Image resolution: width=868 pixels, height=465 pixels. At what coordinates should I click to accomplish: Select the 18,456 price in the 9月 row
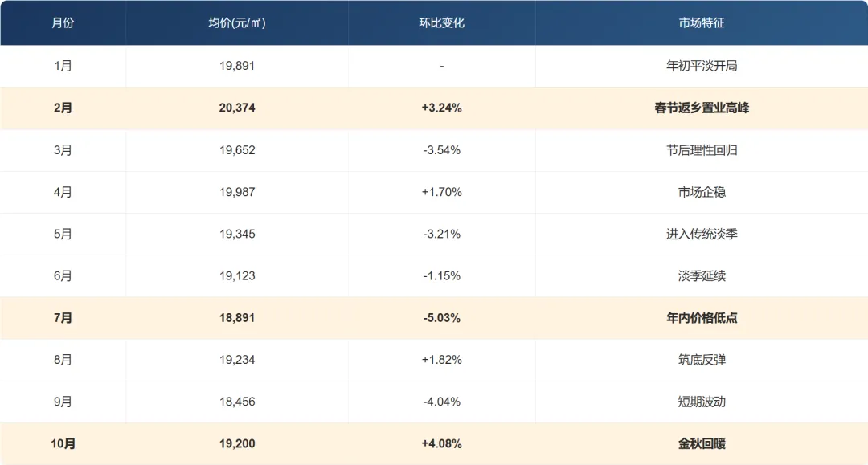(236, 402)
